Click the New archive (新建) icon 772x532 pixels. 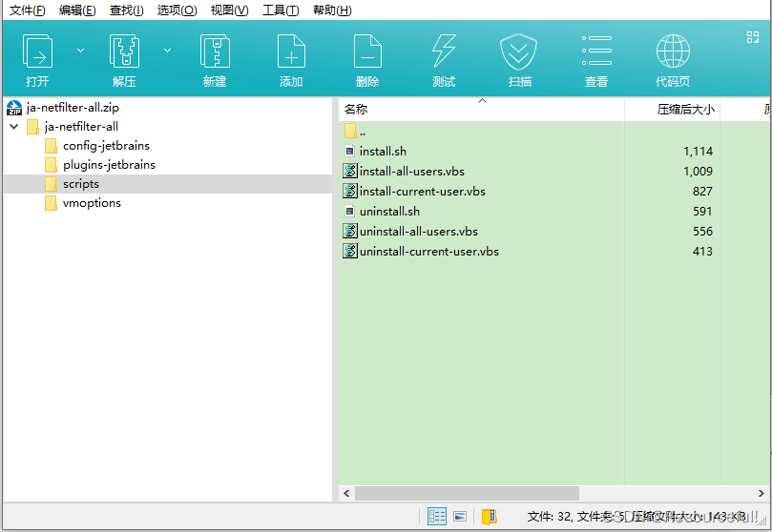[215, 51]
